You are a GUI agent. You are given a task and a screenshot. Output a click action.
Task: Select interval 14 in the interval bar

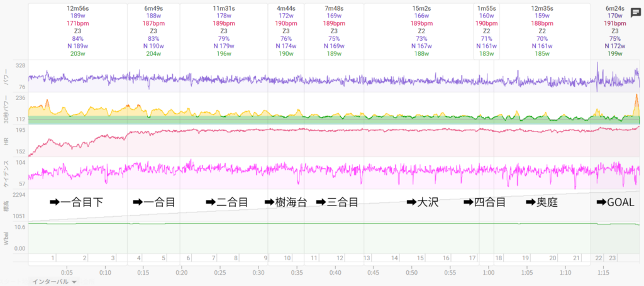395,258
